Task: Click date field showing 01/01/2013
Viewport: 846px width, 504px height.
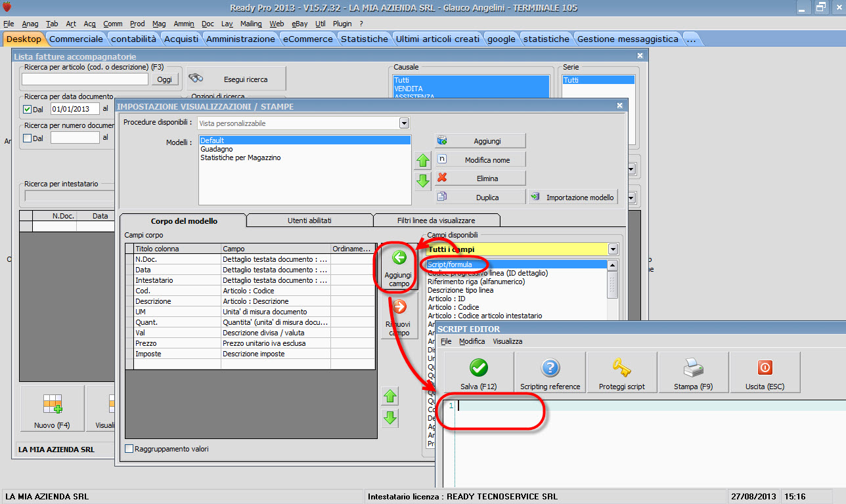Action: tap(75, 109)
